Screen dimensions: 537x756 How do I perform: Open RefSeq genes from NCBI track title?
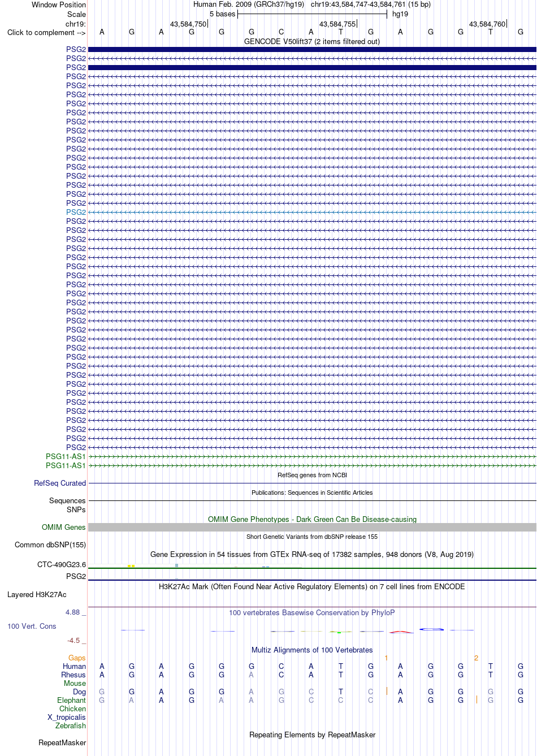(312, 475)
